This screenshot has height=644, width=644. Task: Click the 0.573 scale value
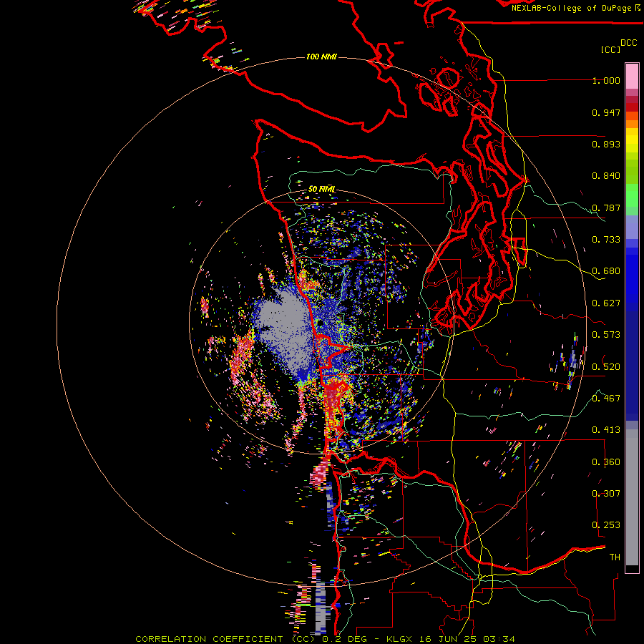point(606,335)
